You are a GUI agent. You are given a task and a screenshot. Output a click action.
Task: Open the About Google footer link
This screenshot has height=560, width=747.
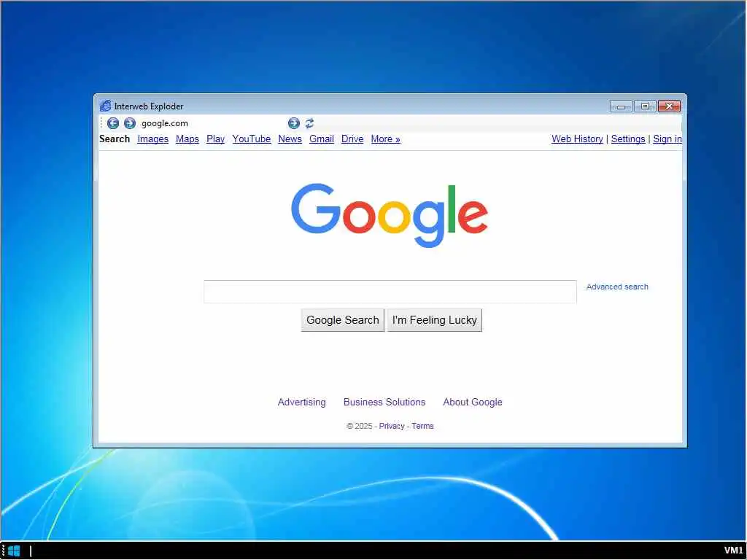click(473, 402)
